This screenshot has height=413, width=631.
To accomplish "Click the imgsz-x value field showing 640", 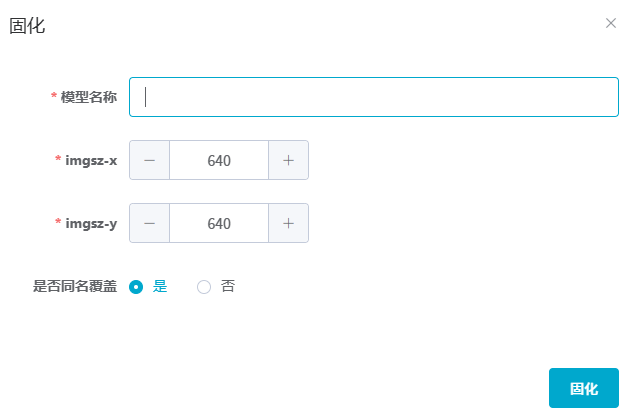I will 219,160.
